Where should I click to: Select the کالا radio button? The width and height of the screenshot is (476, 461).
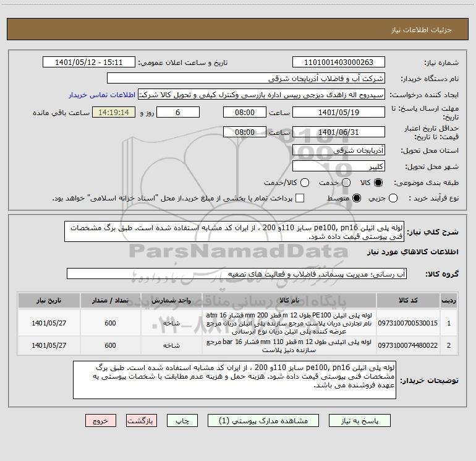(x=378, y=183)
